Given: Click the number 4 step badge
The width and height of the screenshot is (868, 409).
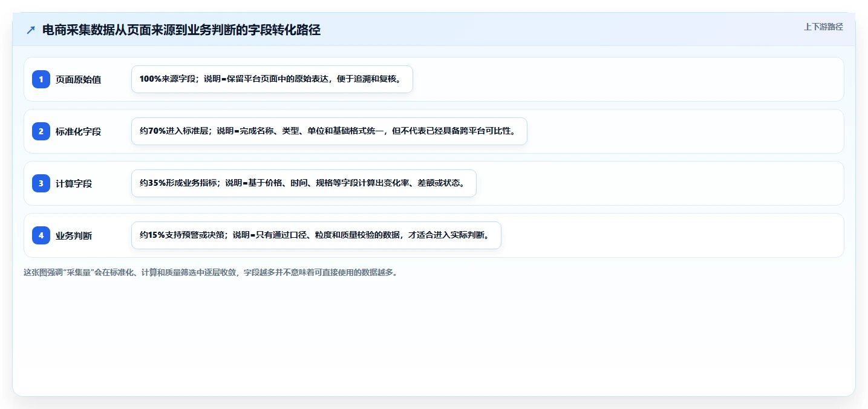Looking at the screenshot, I should click(41, 235).
